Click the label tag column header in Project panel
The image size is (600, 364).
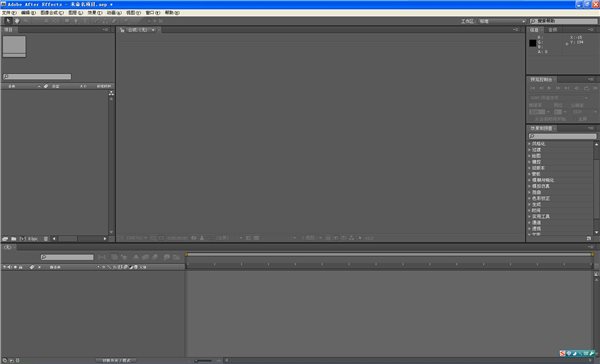(46, 87)
